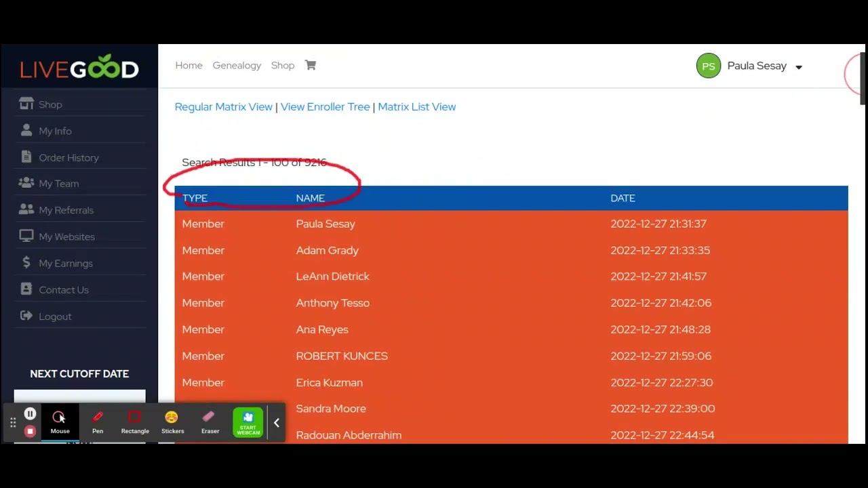Collapse the recorder toolbar with the arrow

(x=277, y=423)
